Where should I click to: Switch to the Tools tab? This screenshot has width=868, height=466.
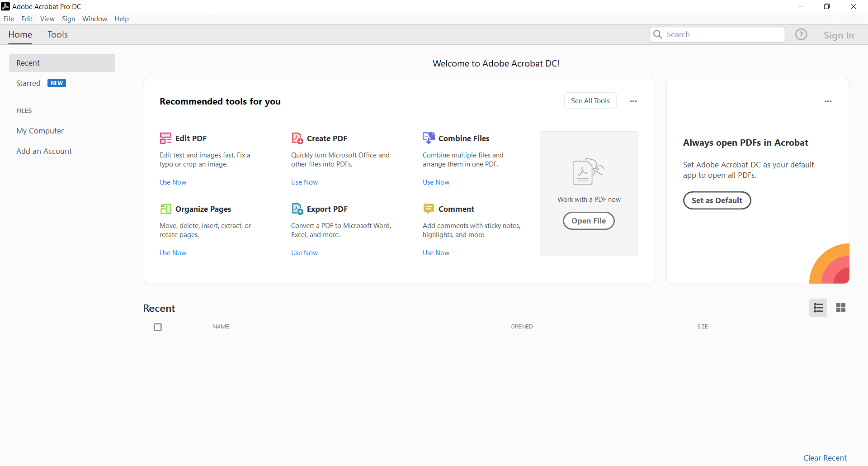coord(57,34)
